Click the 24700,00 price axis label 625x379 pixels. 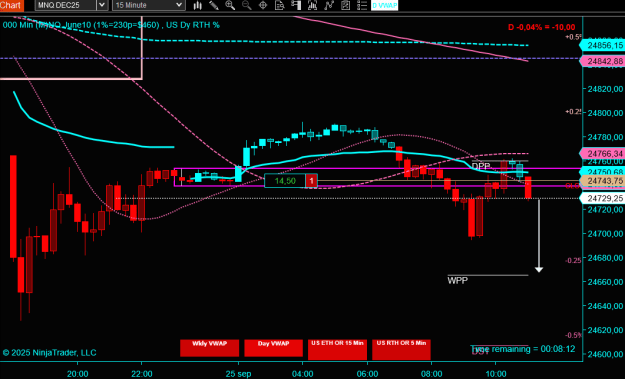click(605, 234)
